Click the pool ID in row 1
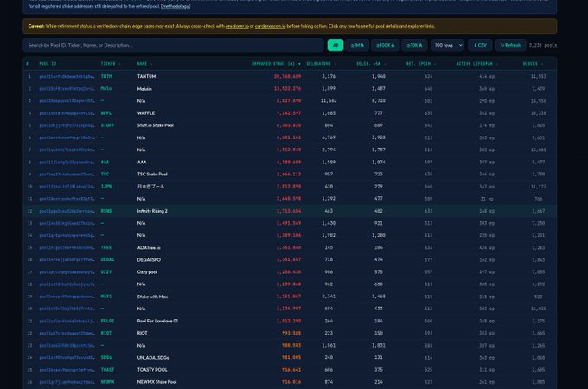This screenshot has height=389, width=588. 67,76
